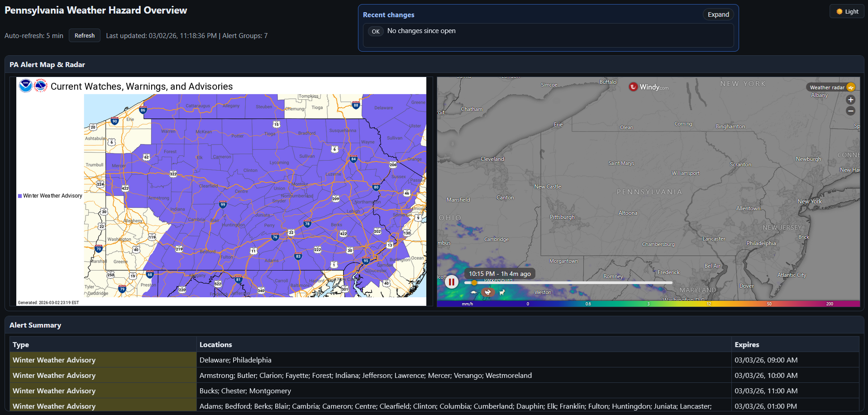Pause the radar animation playback
The height and width of the screenshot is (415, 868).
(x=451, y=282)
